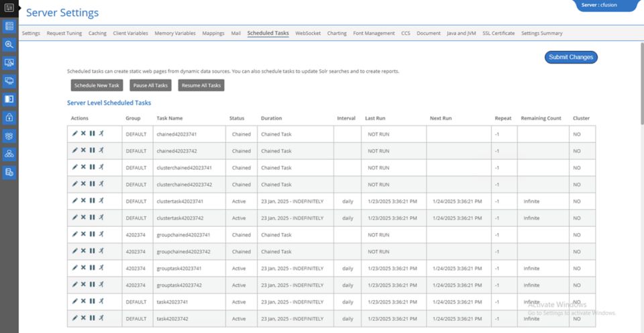Delete the task42023741 scheduled task

tap(83, 301)
